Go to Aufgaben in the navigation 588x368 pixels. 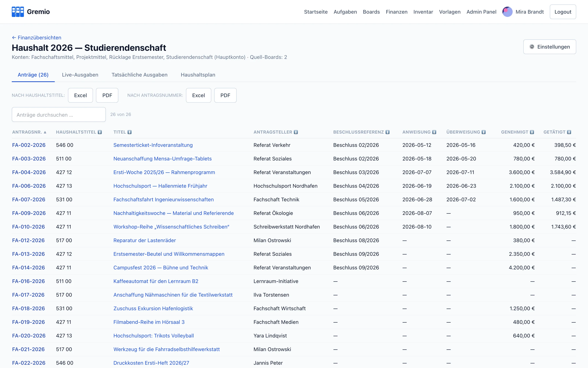(345, 12)
